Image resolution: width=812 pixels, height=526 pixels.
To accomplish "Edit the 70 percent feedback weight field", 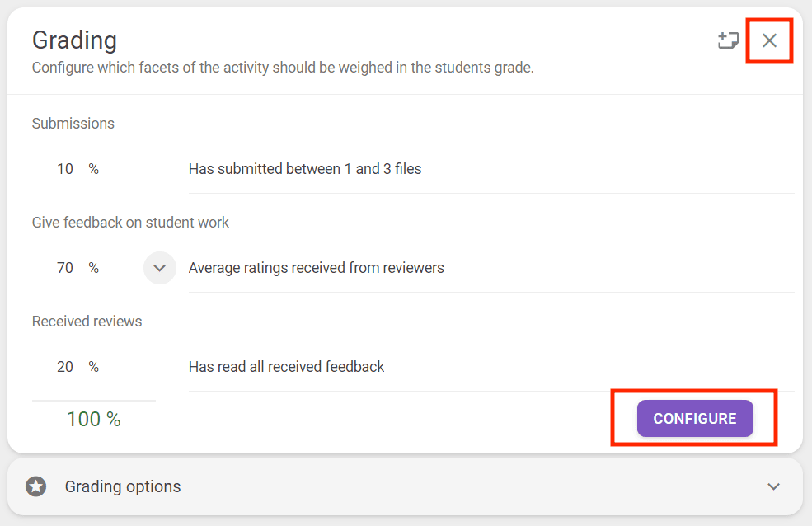I will click(65, 268).
